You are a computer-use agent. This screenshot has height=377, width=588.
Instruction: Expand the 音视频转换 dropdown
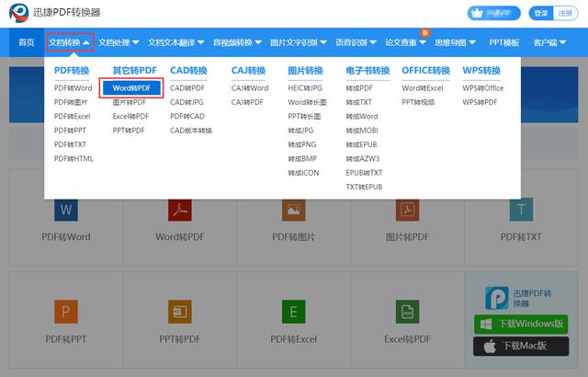[x=237, y=42]
